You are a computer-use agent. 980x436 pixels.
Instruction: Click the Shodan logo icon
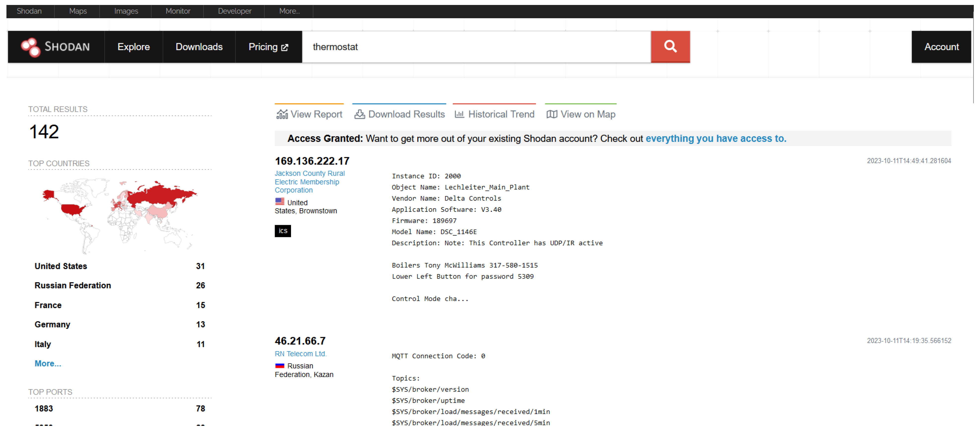(x=31, y=47)
